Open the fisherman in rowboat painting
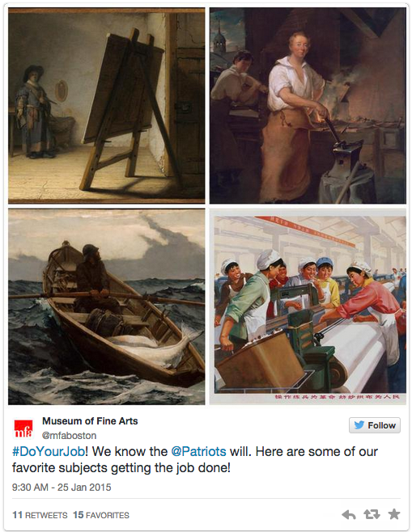The height and width of the screenshot is (532, 412). tap(107, 306)
